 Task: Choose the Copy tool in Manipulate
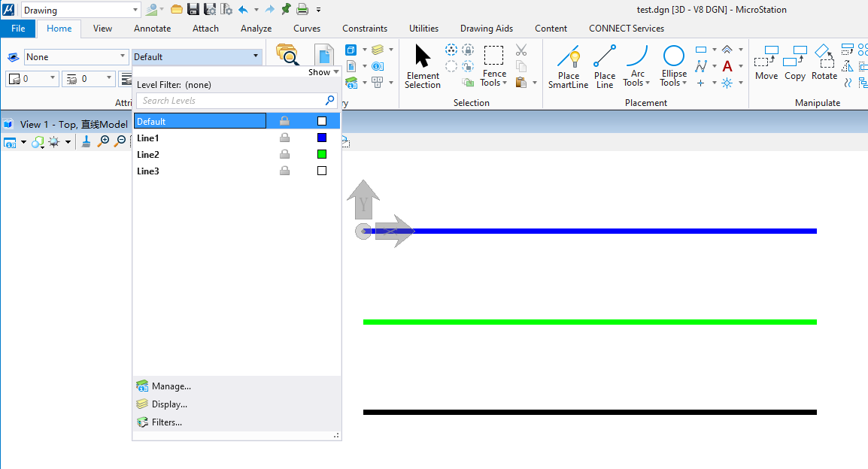[795, 63]
